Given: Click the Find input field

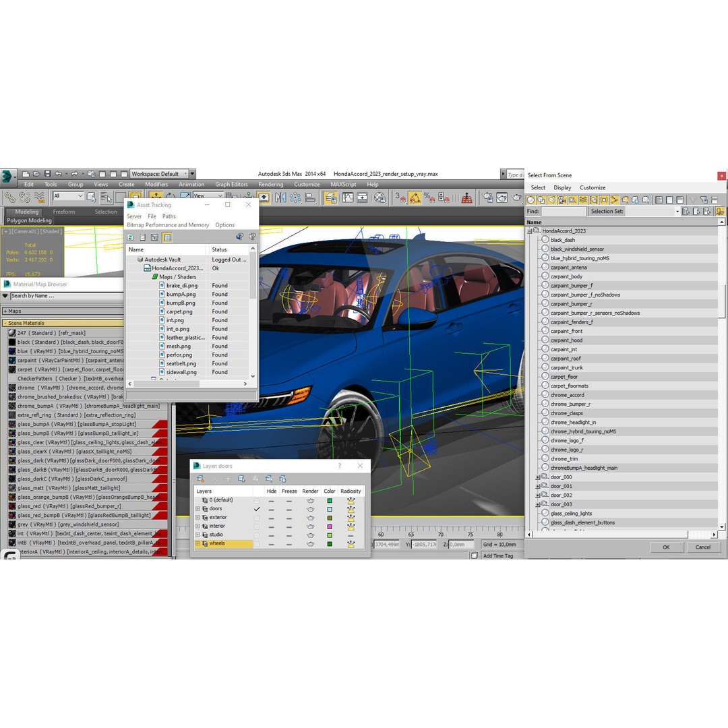Looking at the screenshot, I should pos(564,211).
